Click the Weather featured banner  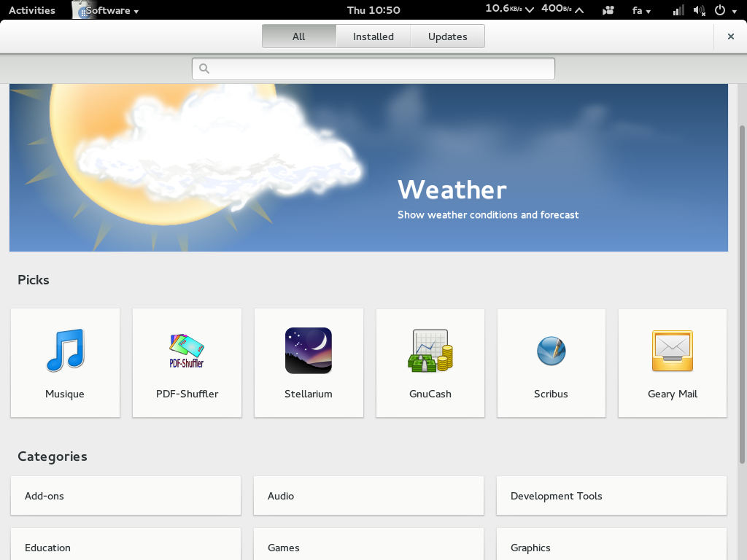tap(368, 168)
